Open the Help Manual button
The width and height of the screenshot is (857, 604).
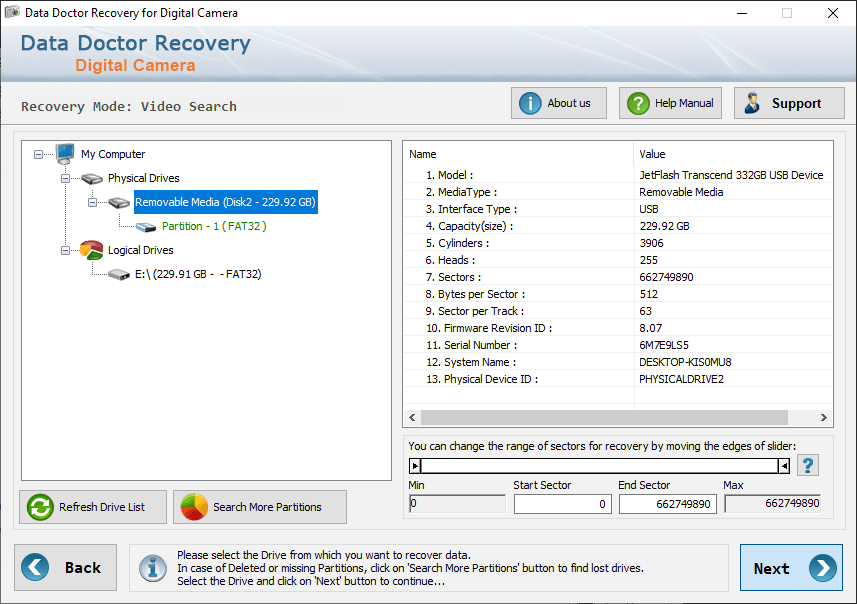(x=670, y=103)
